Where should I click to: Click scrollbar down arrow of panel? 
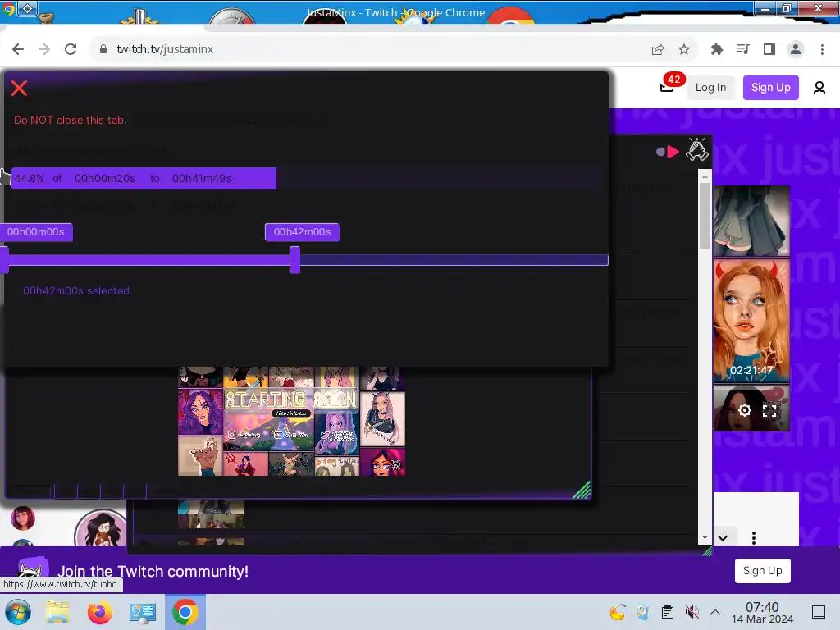click(x=705, y=536)
